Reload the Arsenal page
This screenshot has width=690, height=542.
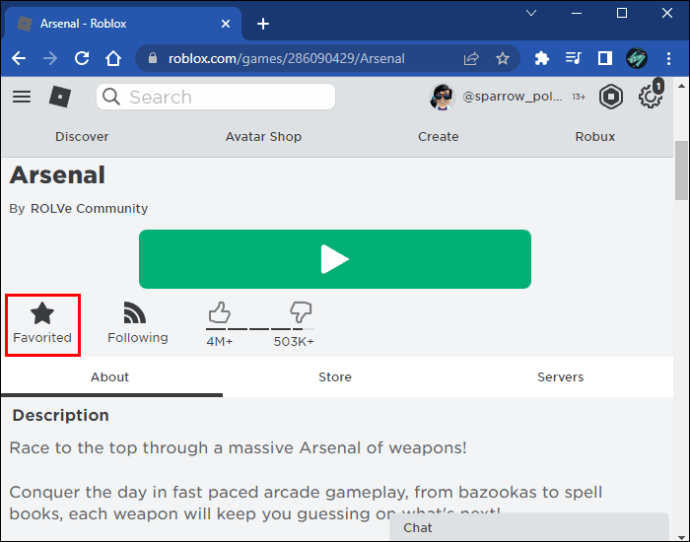coord(82,58)
